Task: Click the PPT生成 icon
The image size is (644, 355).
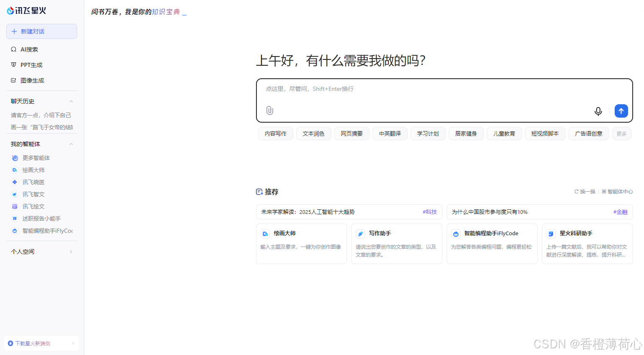Action: coord(13,65)
